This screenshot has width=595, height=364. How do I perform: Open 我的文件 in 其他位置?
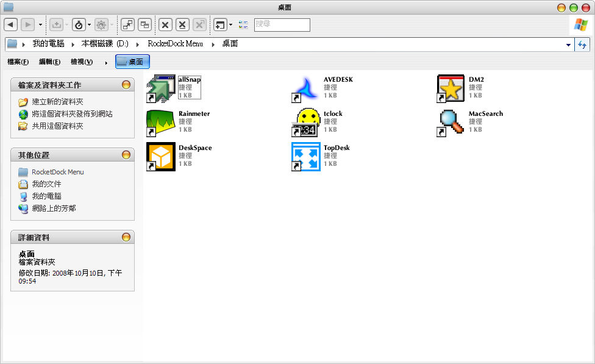tap(47, 184)
